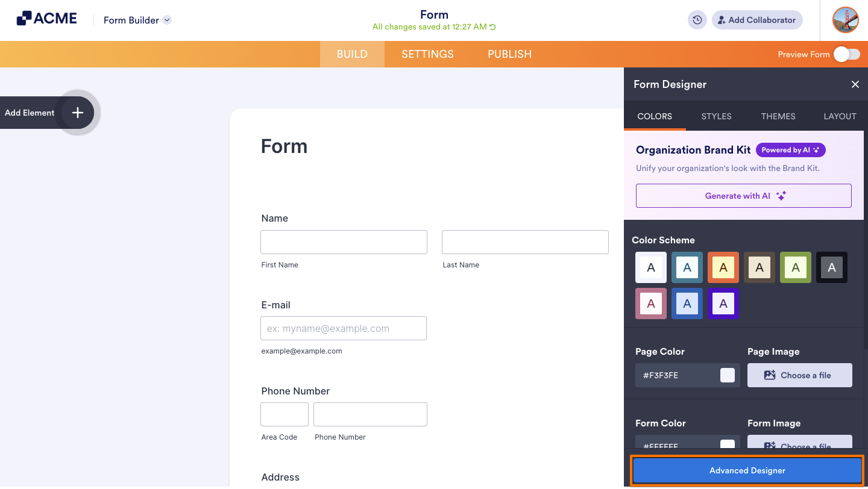Open the profile avatar menu
This screenshot has height=489, width=868.
tap(845, 20)
